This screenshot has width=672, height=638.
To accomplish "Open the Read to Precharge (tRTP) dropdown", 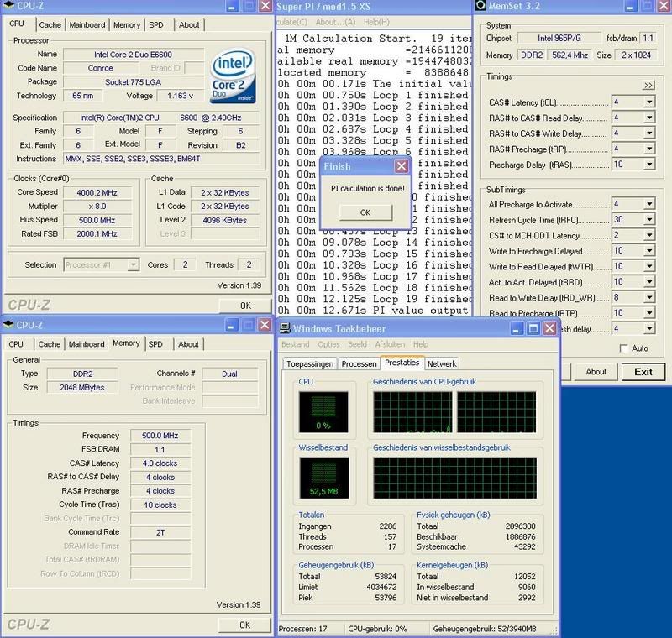I will tap(649, 313).
